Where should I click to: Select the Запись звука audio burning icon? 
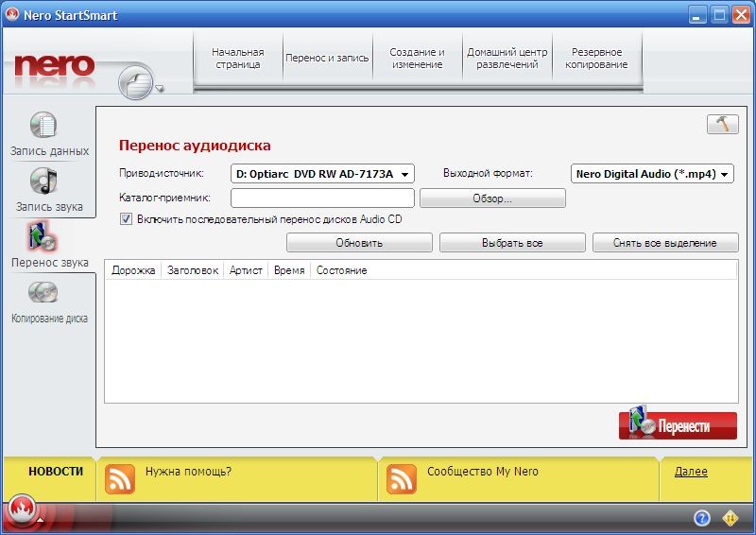point(44,181)
